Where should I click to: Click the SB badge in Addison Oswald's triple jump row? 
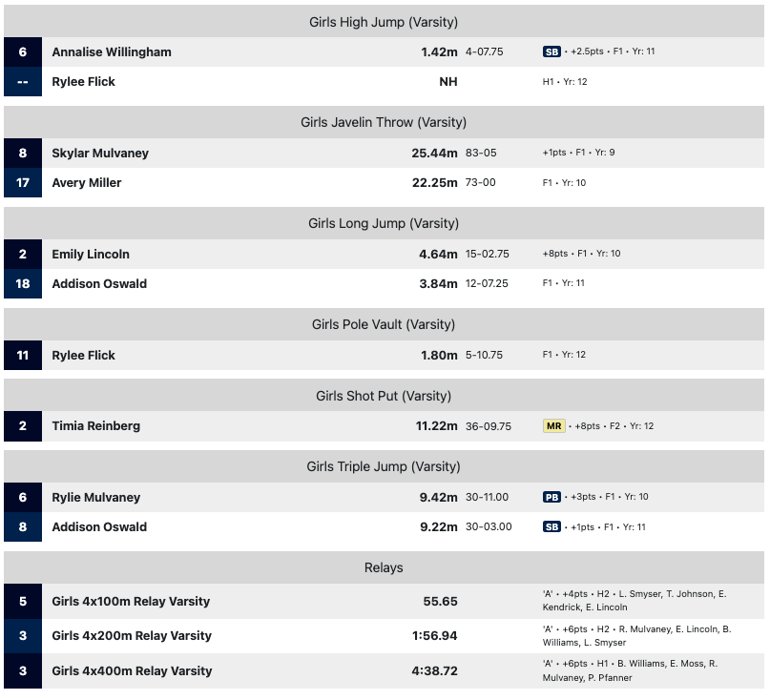(x=551, y=527)
